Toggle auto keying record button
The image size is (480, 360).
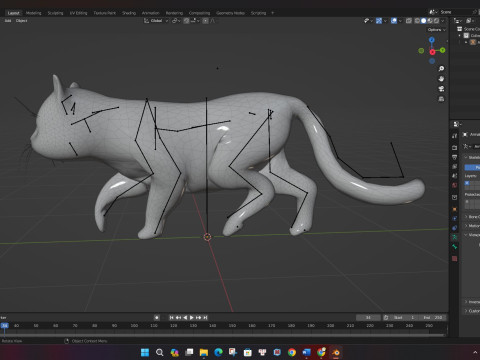pos(157,318)
